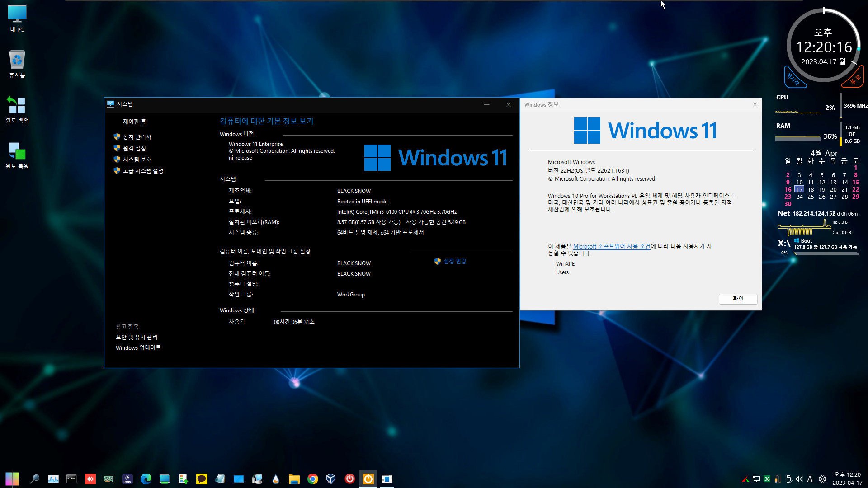Screen dimensions: 868x488
Task: Select the processor text Intel(R) Core(TM) i3-6100
Action: coord(396,212)
